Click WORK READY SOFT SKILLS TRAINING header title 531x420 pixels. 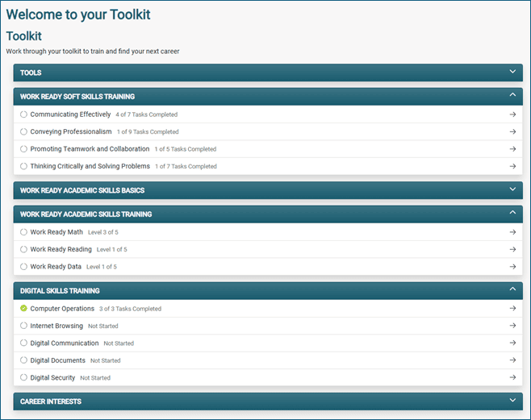[77, 97]
